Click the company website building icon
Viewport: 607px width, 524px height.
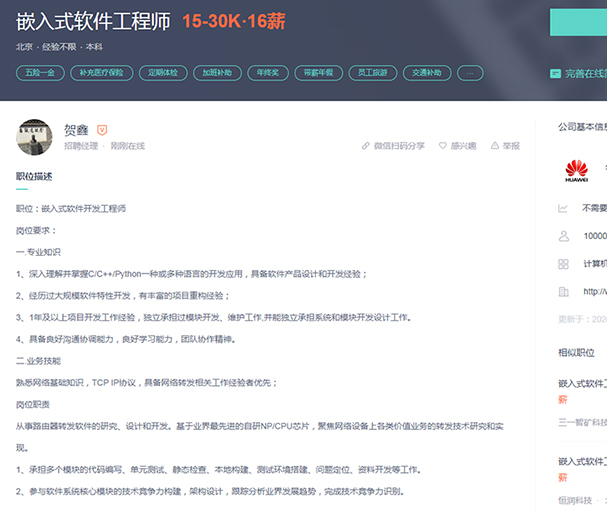click(x=564, y=292)
